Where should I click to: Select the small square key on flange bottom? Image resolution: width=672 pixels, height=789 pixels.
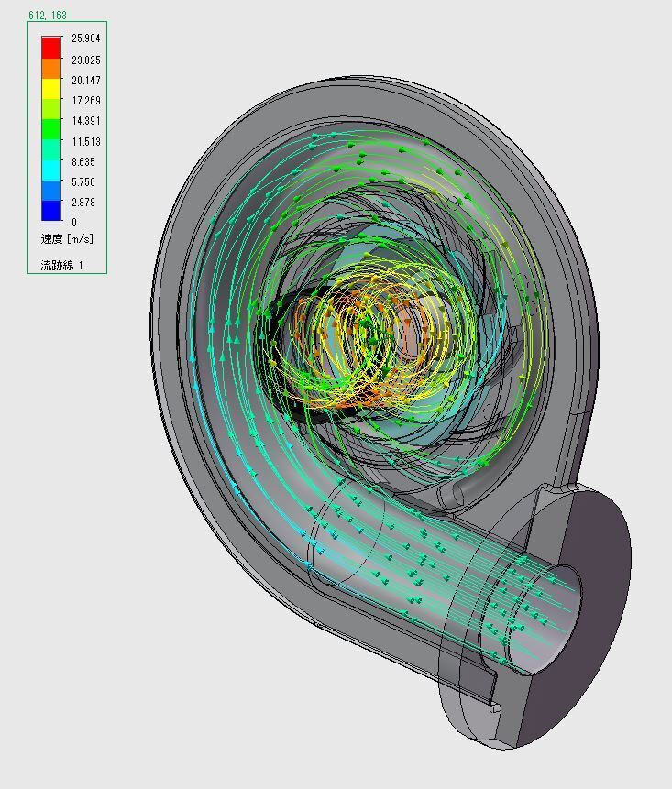coord(495,707)
